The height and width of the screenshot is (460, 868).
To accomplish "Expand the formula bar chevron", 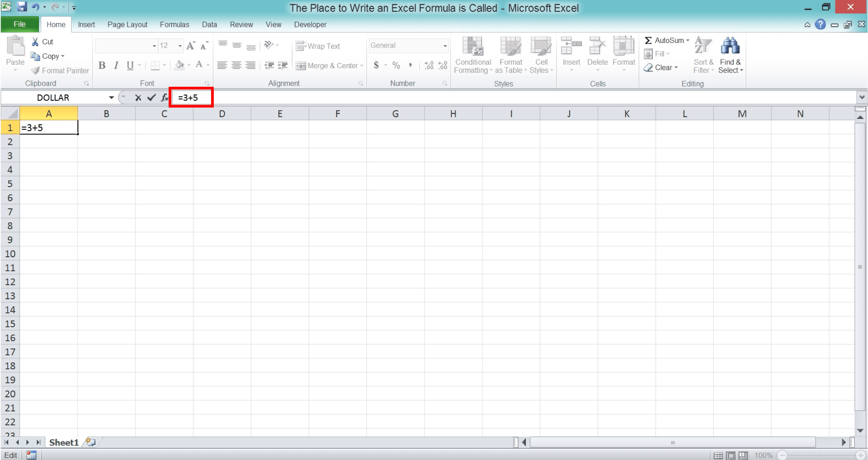I will tap(862, 97).
